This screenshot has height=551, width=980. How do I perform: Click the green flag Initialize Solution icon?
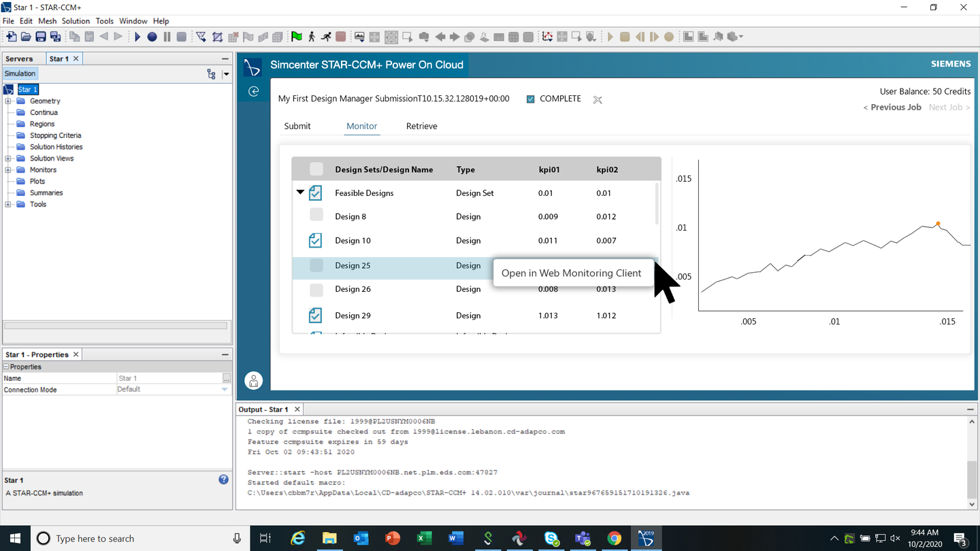(x=297, y=37)
